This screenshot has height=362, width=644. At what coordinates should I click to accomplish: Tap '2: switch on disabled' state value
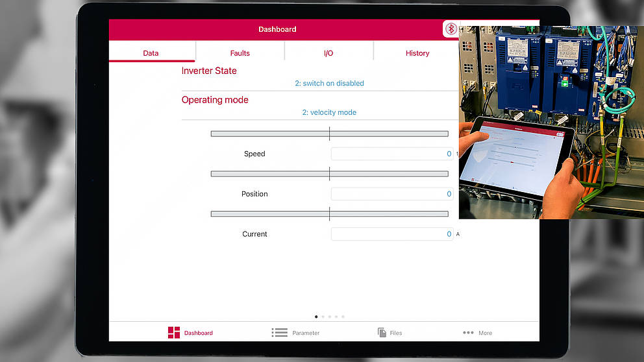(x=329, y=83)
